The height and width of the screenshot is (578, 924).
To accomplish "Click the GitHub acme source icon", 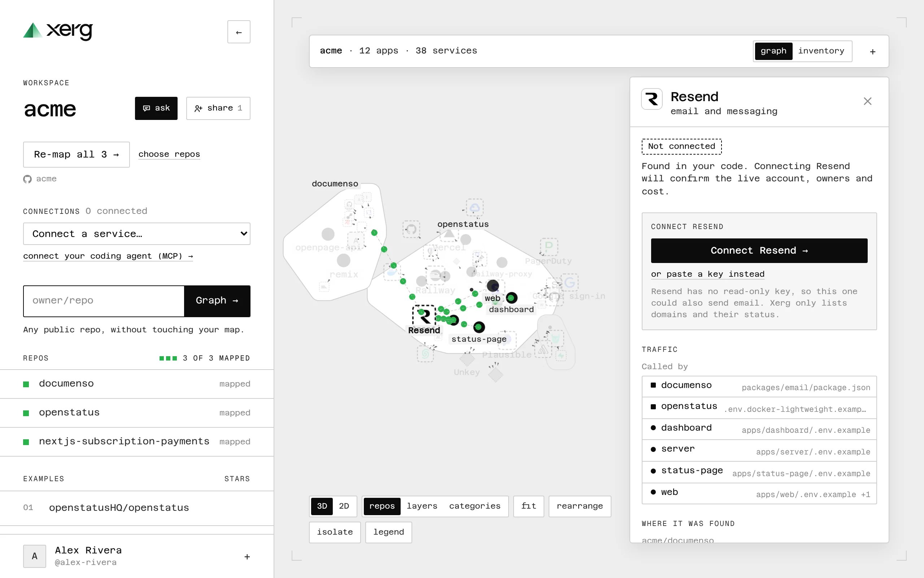I will [27, 179].
